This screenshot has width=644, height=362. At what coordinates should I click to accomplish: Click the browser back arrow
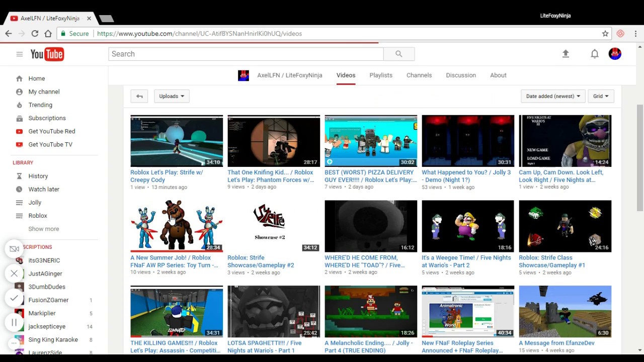9,33
